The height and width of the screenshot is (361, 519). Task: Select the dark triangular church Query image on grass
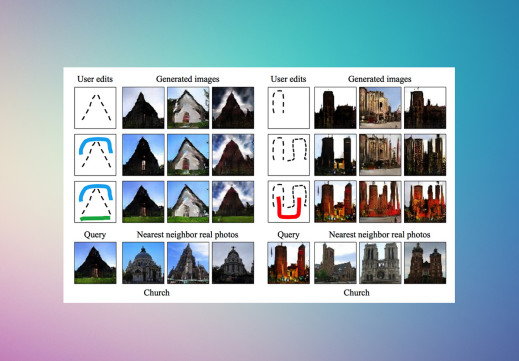[x=95, y=263]
